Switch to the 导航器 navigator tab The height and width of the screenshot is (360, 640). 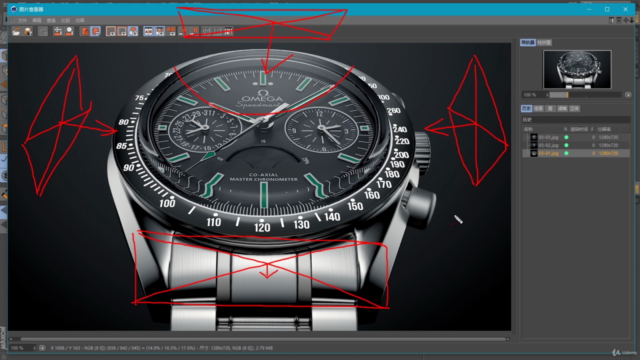coord(528,42)
